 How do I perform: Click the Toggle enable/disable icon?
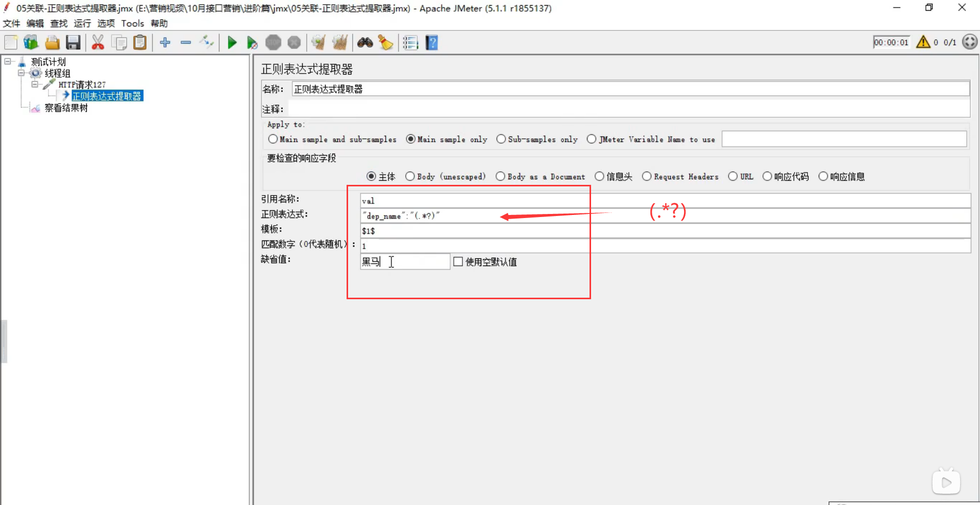click(207, 42)
